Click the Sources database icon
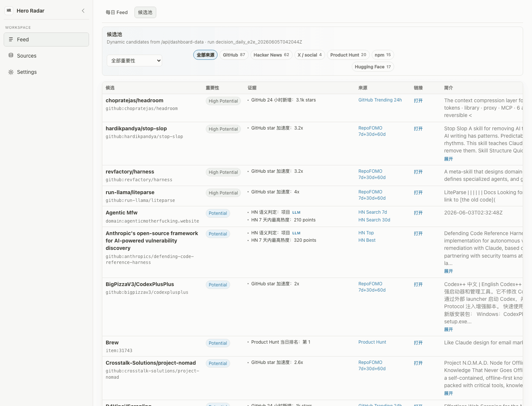532x406 pixels. pos(11,56)
